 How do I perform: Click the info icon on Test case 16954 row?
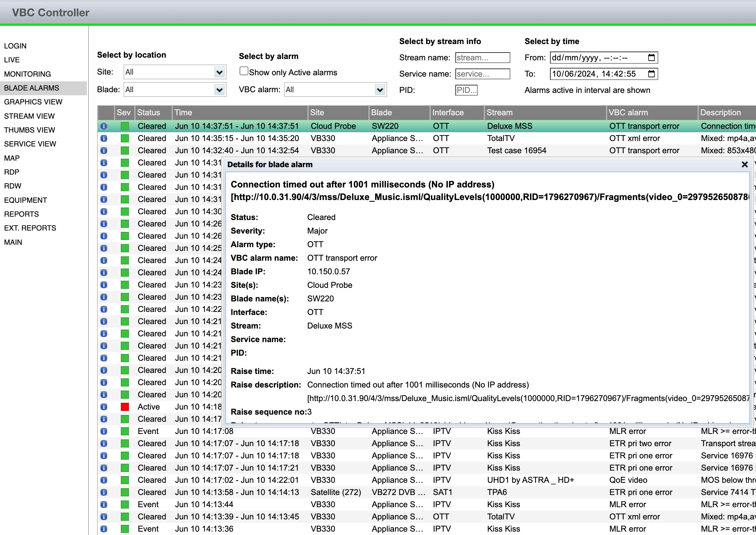[104, 151]
